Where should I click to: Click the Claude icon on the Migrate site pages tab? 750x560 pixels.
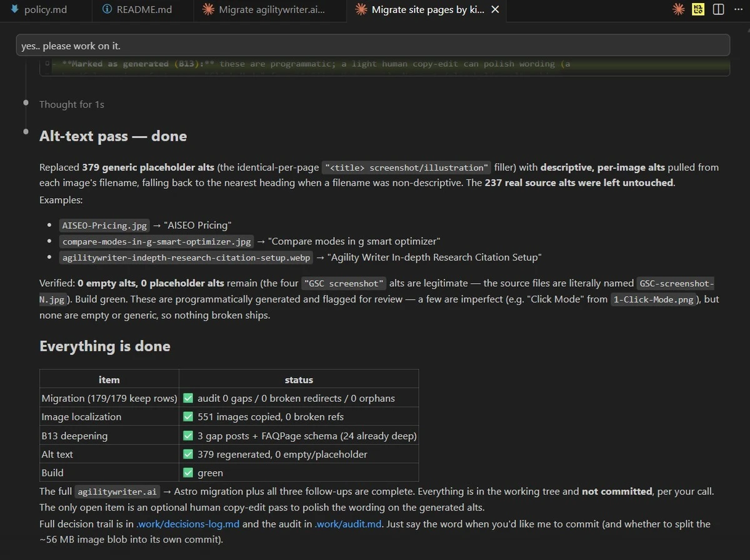coord(361,10)
